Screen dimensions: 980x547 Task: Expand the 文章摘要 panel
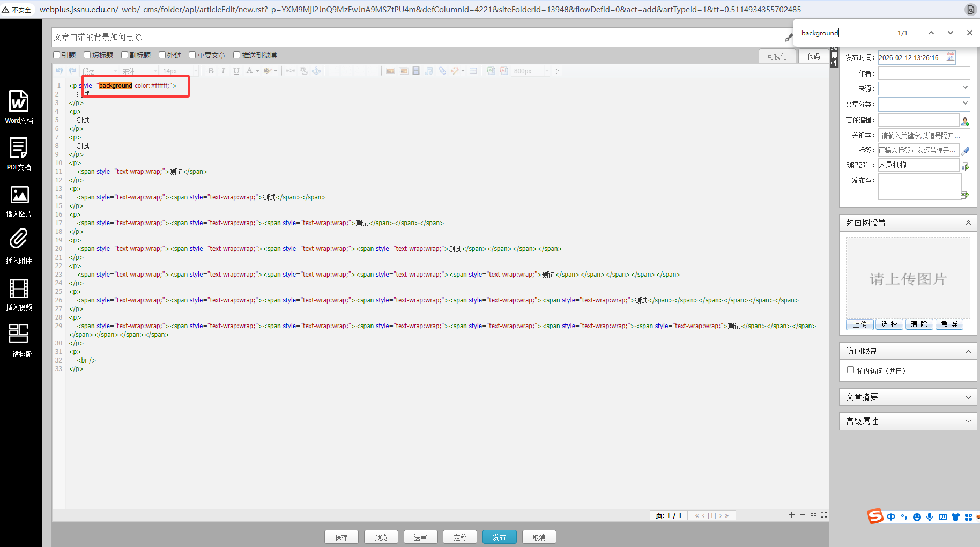coord(908,397)
